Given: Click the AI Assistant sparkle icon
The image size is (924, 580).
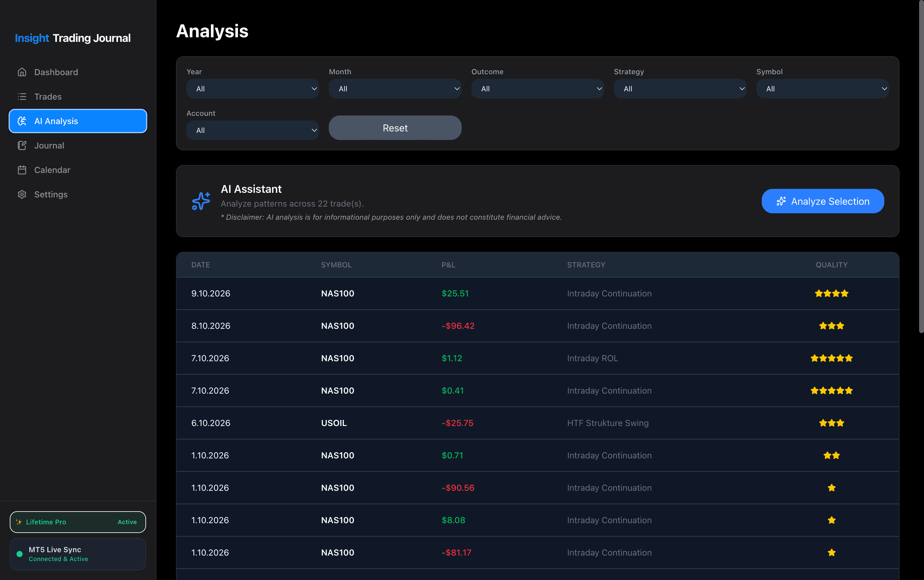Looking at the screenshot, I should click(x=201, y=201).
